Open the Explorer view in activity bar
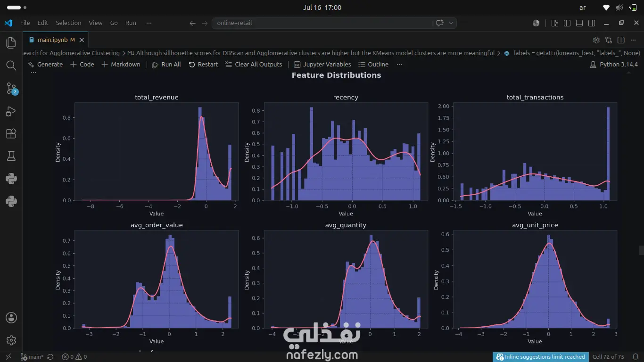The height and width of the screenshot is (362, 644). point(11,43)
